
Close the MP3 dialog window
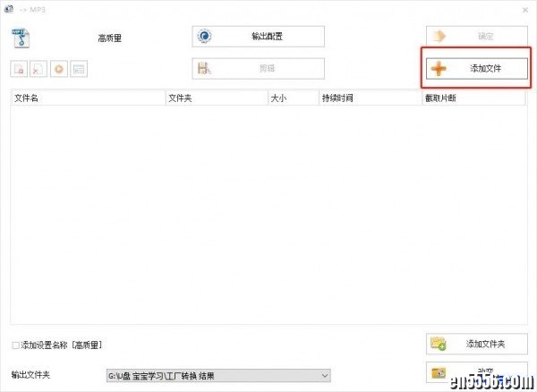524,7
